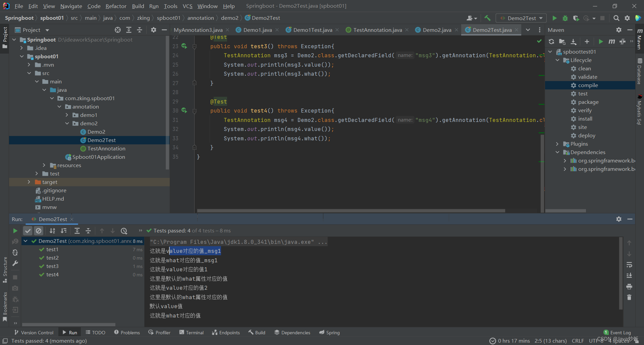
Task: Collapse all in Project panel toolbar
Action: tap(140, 30)
